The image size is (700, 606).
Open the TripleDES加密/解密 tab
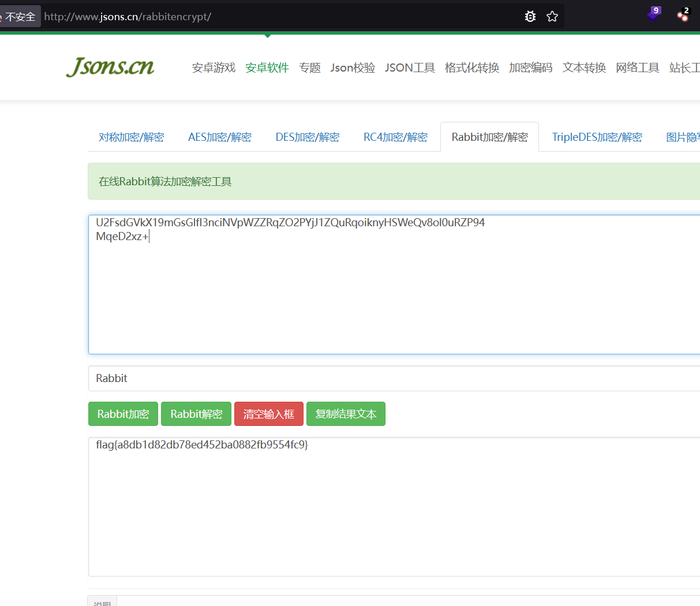(597, 137)
